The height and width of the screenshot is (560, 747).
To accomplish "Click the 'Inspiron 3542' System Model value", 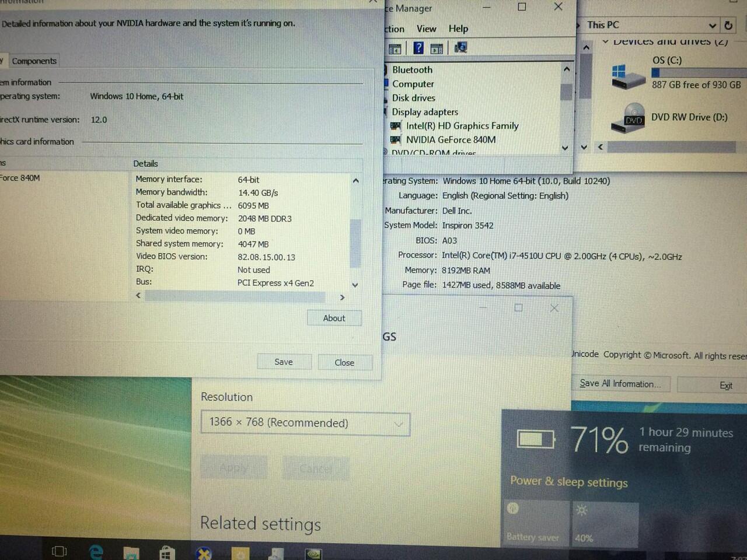I will pyautogui.click(x=467, y=226).
